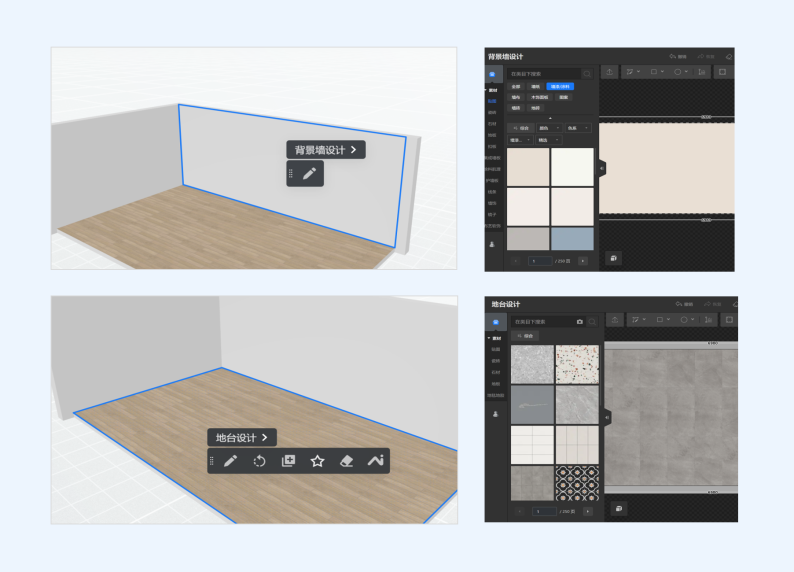The width and height of the screenshot is (794, 572).
Task: Select the white grid tile thumbnail in 地台设计
Action: [x=532, y=445]
